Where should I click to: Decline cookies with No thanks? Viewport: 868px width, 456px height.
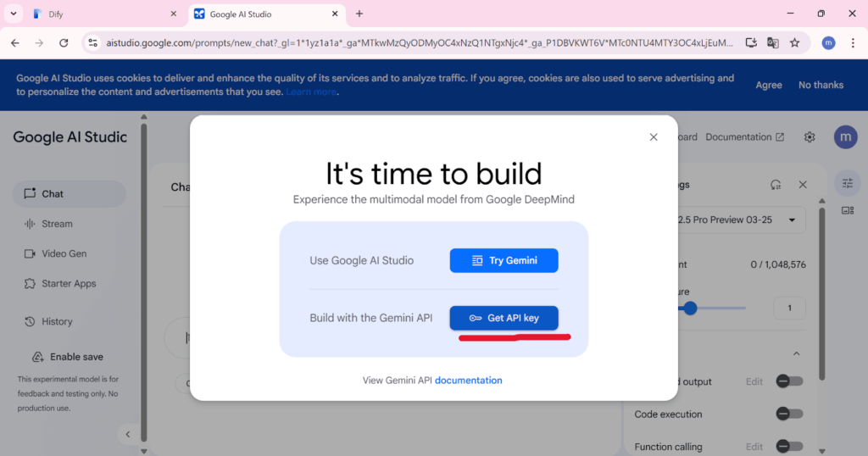pos(821,85)
